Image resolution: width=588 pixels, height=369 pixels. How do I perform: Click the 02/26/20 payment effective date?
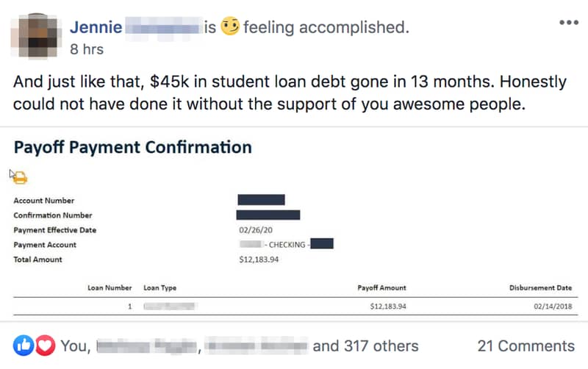pos(255,230)
